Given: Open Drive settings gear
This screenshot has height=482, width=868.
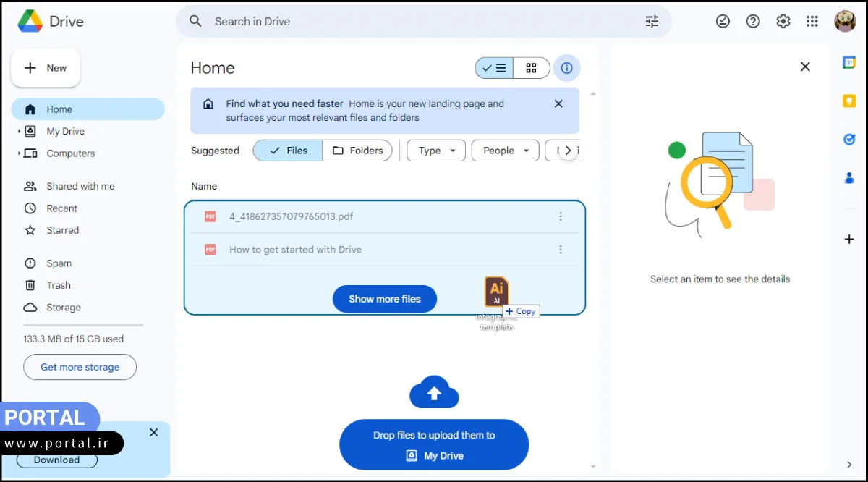Looking at the screenshot, I should point(783,22).
